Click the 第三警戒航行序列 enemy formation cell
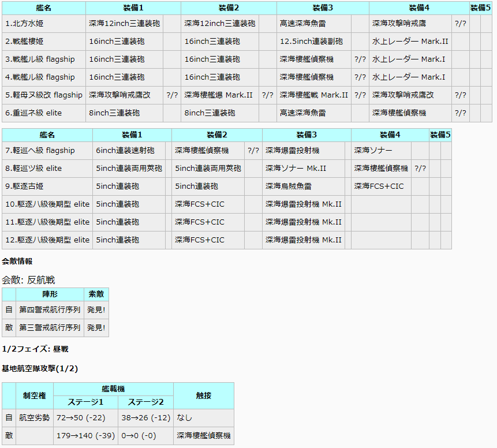This screenshot has height=448, width=497. click(50, 328)
